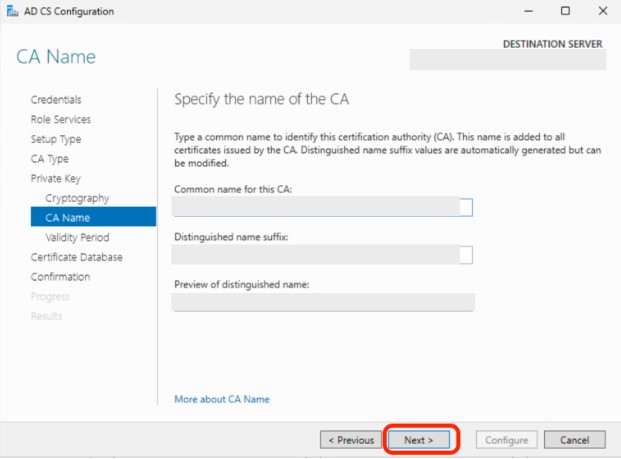Select the CA Name step

(x=67, y=217)
